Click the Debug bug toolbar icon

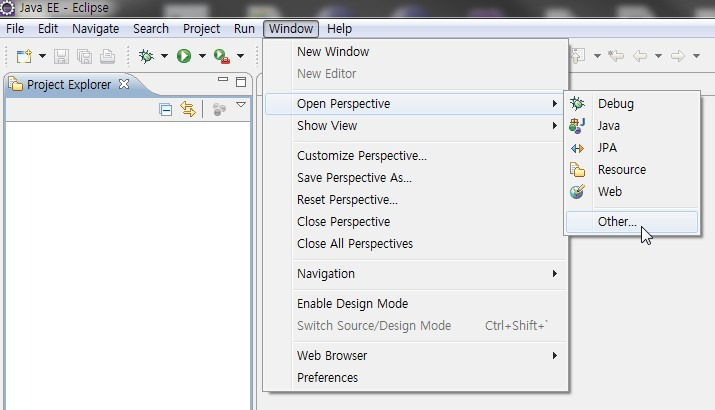pos(146,56)
